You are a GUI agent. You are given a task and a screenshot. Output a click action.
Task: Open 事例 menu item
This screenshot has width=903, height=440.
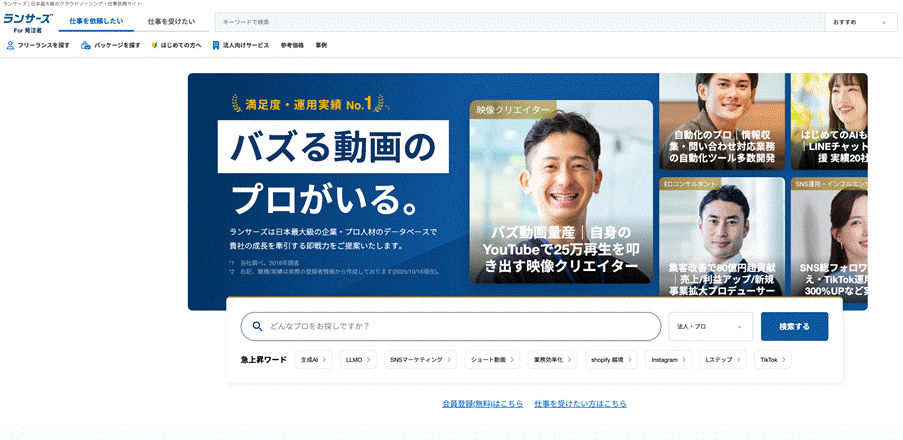coord(321,45)
